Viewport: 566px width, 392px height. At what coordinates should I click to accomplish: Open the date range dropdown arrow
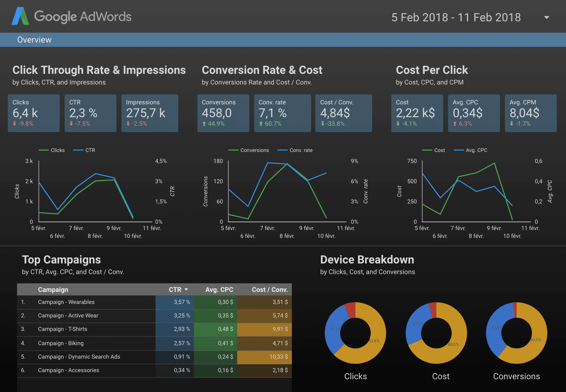coord(546,17)
